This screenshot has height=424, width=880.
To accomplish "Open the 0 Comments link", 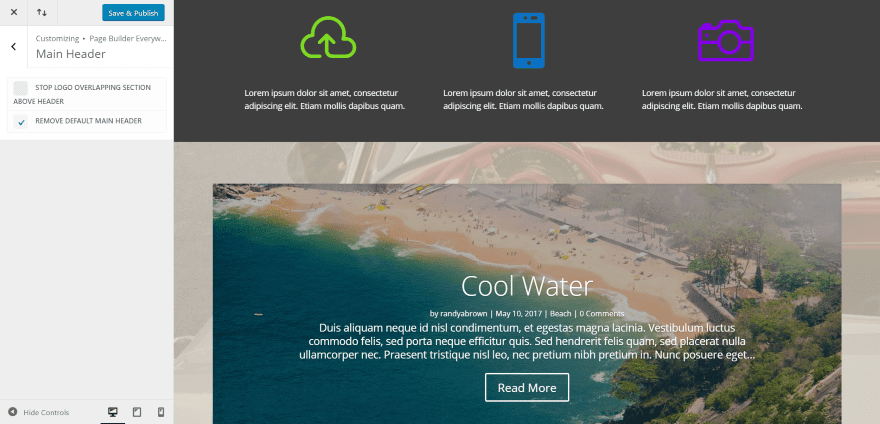I will (x=602, y=313).
